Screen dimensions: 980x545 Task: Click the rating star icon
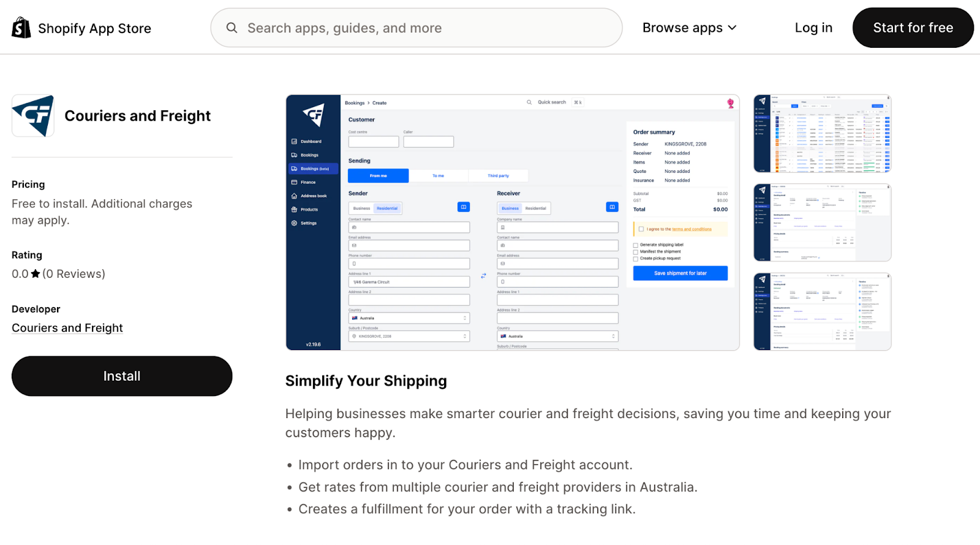pyautogui.click(x=36, y=274)
